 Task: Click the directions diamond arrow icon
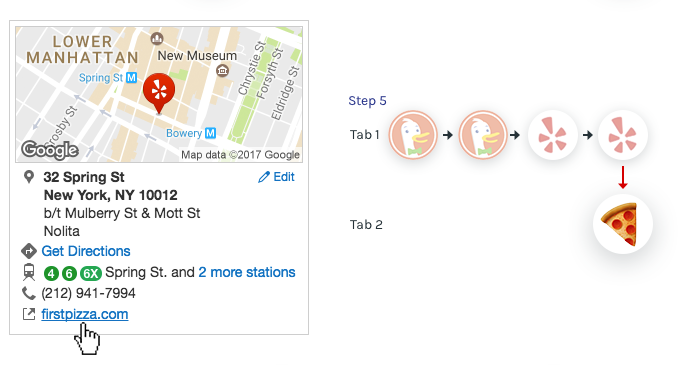pos(29,251)
